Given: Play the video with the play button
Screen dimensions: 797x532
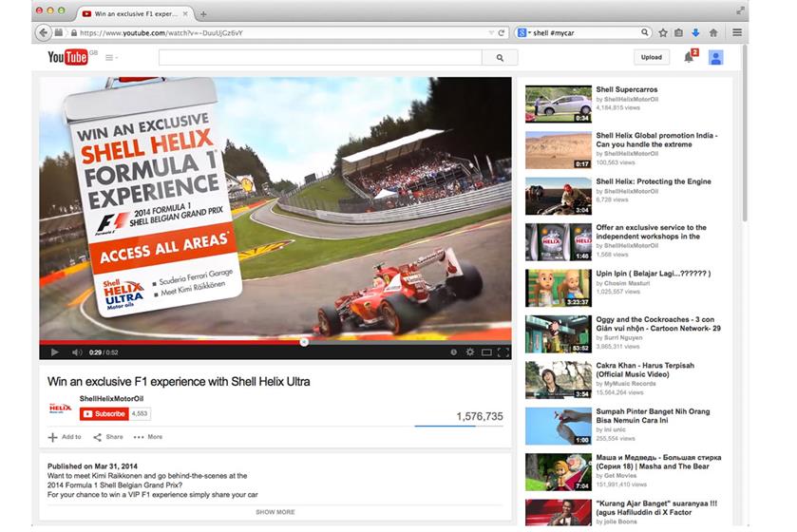Looking at the screenshot, I should click(x=55, y=351).
